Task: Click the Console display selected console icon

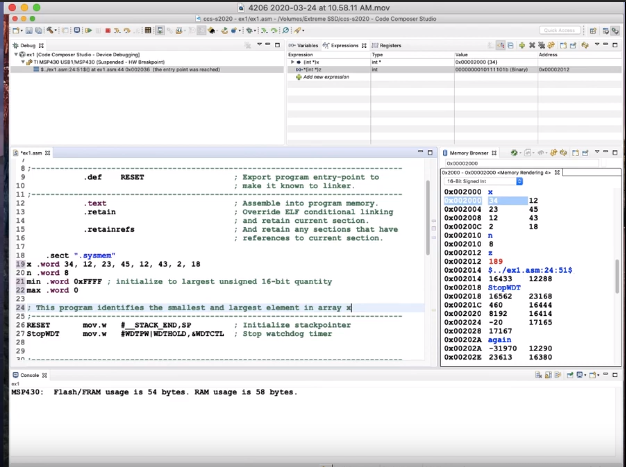Action: click(580, 375)
